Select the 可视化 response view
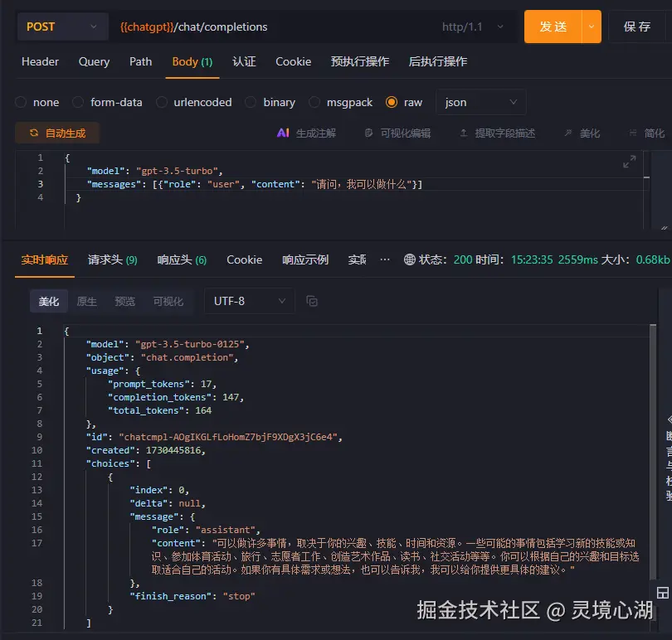The width and height of the screenshot is (672, 640). 168,301
